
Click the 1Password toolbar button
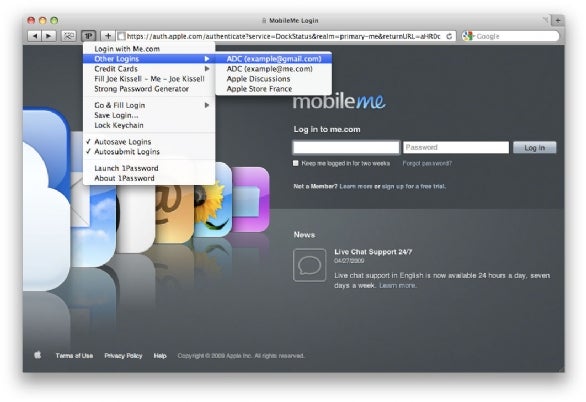(x=89, y=36)
